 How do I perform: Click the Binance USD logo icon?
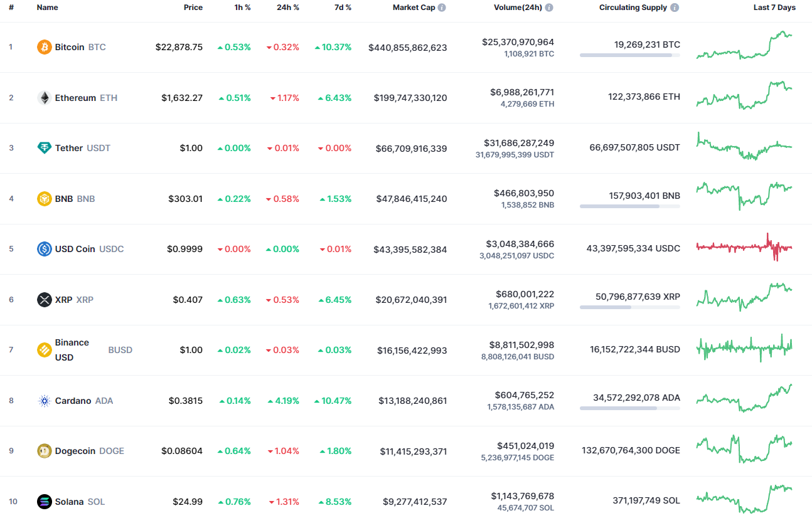tap(43, 349)
